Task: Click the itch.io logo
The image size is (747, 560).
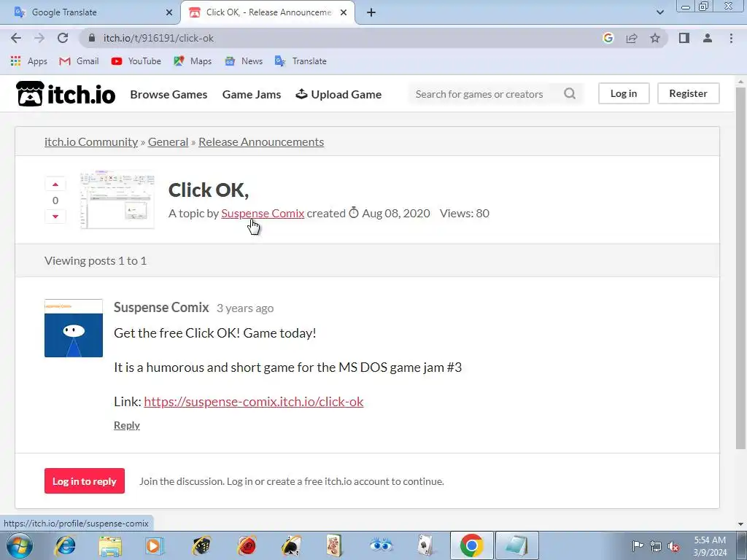Action: coord(66,94)
